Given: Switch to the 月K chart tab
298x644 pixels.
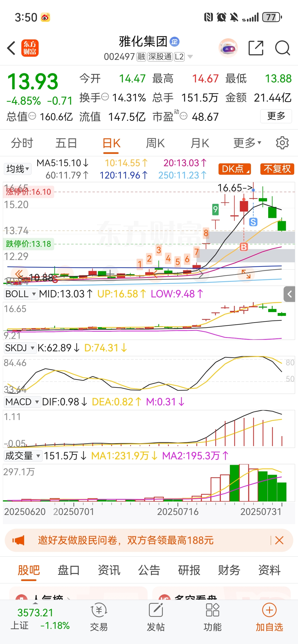Looking at the screenshot, I should pos(200,143).
